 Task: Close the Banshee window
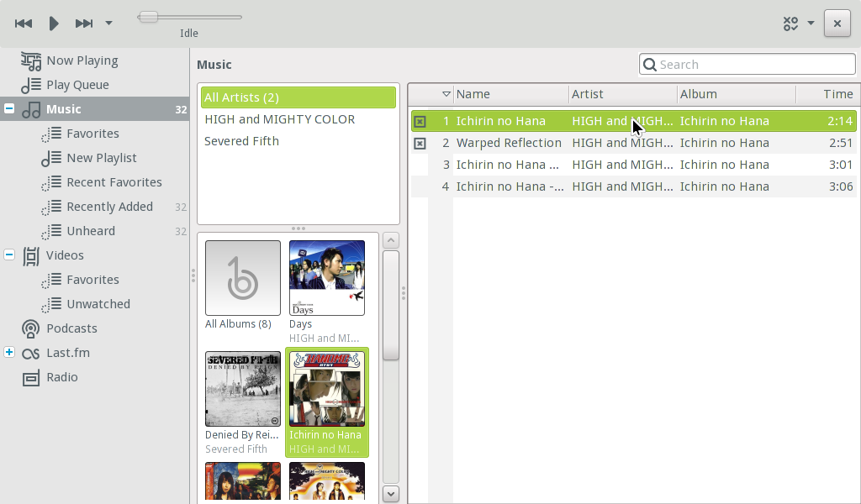[x=837, y=24]
